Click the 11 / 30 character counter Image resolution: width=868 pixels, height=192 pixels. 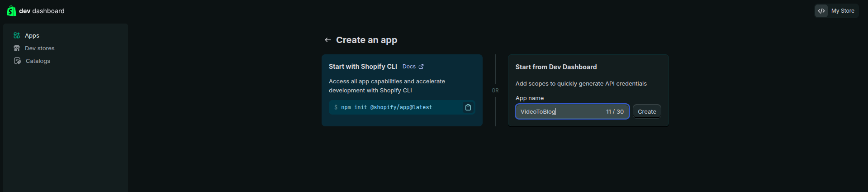pos(615,111)
